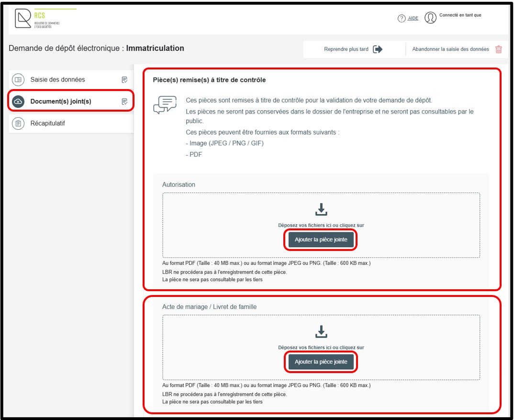This screenshot has width=514, height=420.
Task: Click the red trash bin icon
Action: click(x=498, y=49)
